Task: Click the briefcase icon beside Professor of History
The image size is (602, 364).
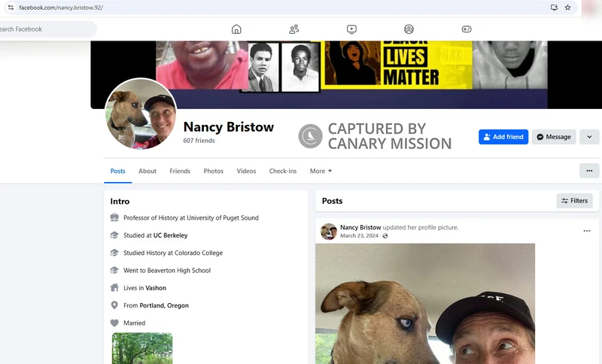Action: (114, 218)
